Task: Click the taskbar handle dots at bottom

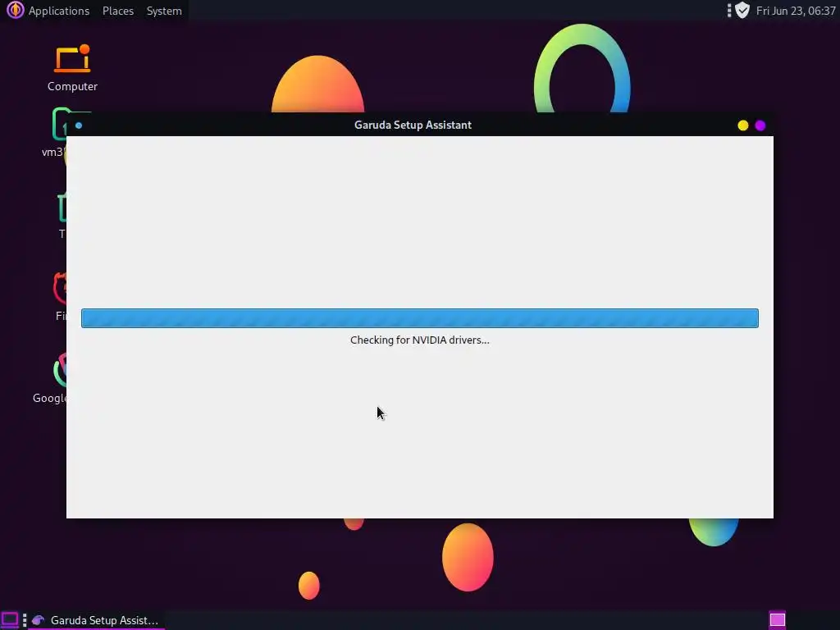Action: [x=25, y=620]
